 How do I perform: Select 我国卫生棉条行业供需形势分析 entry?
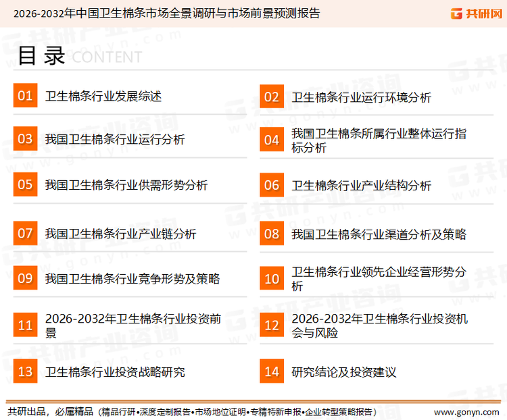126,185
